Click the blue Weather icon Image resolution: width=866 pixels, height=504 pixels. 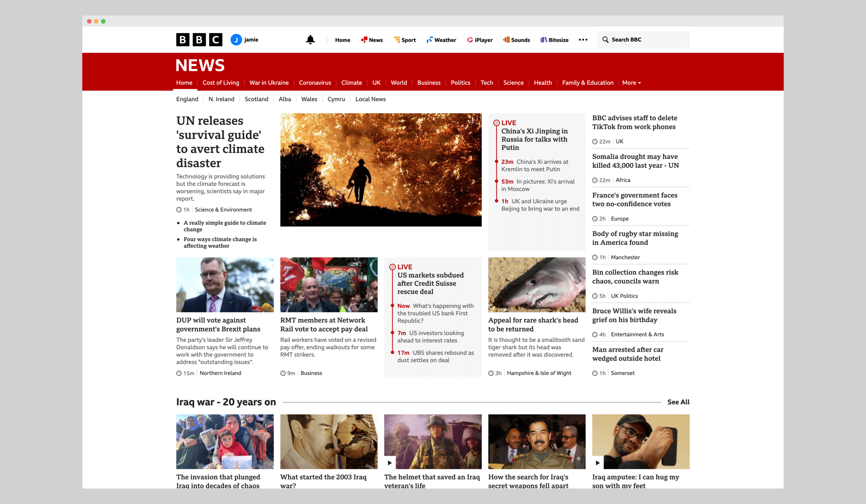pos(429,40)
